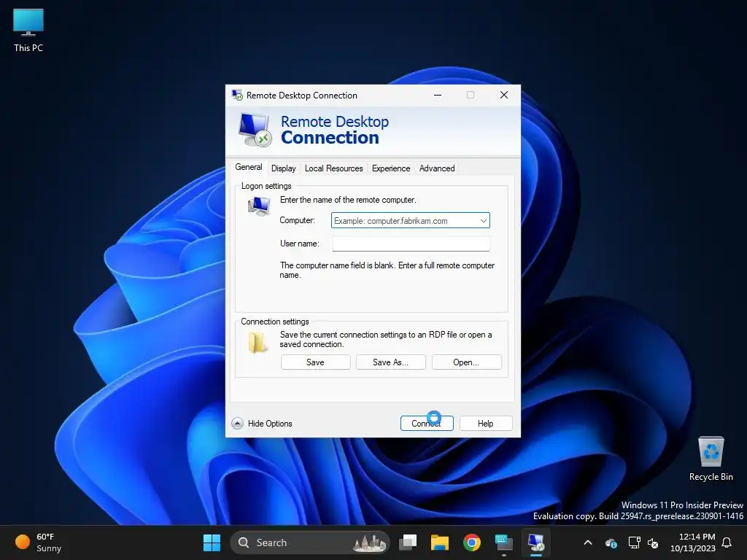
Task: Open Task View on the taskbar
Action: [x=408, y=542]
